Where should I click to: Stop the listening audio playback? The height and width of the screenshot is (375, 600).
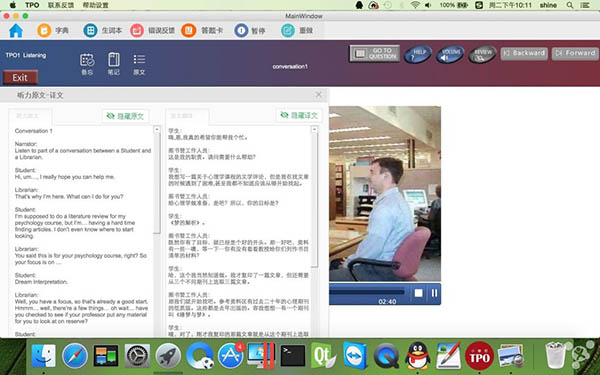pyautogui.click(x=419, y=293)
